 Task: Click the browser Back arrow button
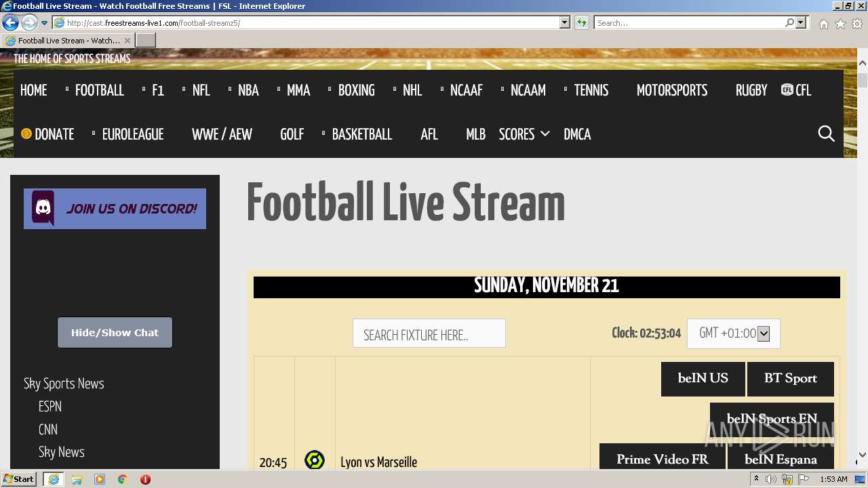(x=10, y=23)
